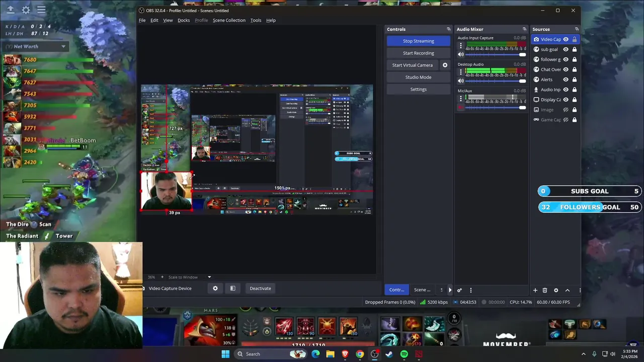644x362 pixels.
Task: Deactivate the Video Capture Device
Action: tap(260, 288)
